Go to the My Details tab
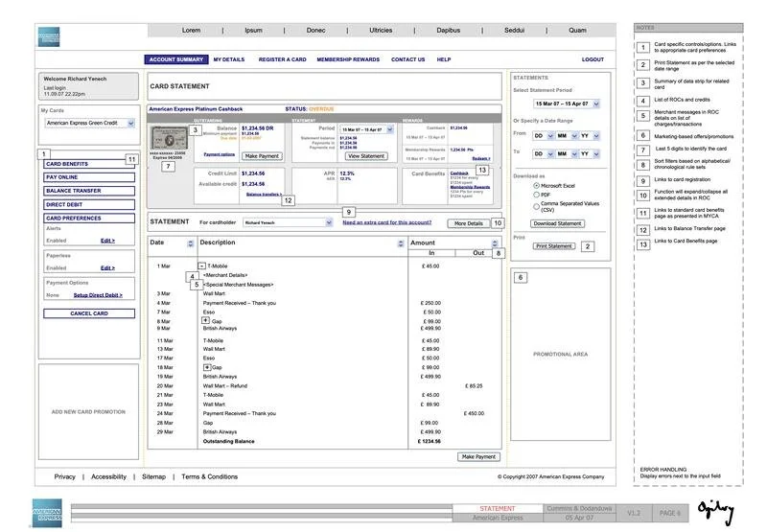The height and width of the screenshot is (532, 767). click(x=229, y=59)
